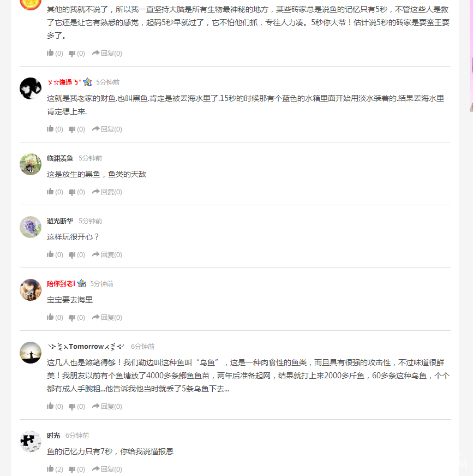Like the comment by 临渊羡鱼

coord(55,192)
